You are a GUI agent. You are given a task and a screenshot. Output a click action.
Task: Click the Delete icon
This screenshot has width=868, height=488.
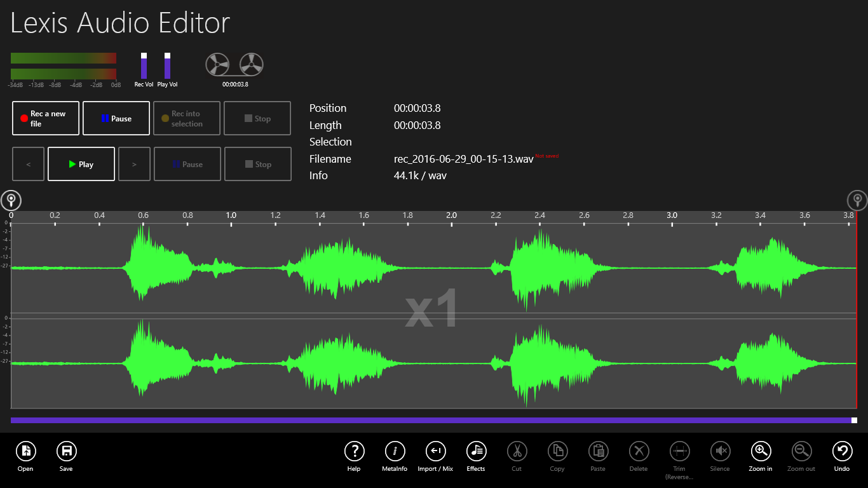tap(639, 451)
